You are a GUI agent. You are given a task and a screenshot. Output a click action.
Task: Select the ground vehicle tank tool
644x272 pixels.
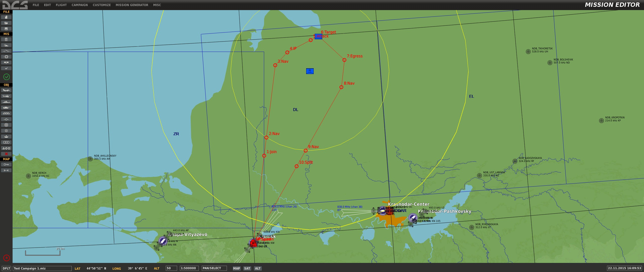point(6,108)
